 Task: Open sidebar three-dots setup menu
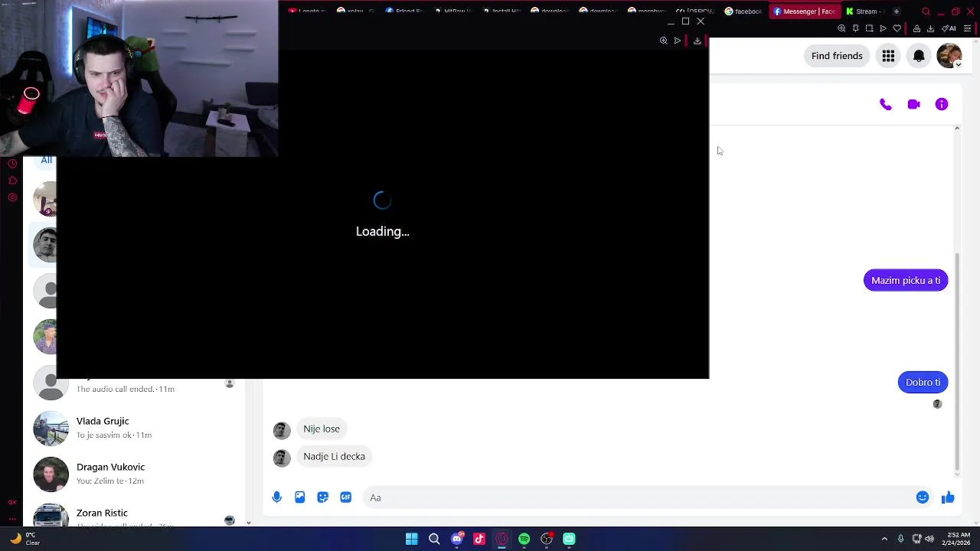click(12, 520)
